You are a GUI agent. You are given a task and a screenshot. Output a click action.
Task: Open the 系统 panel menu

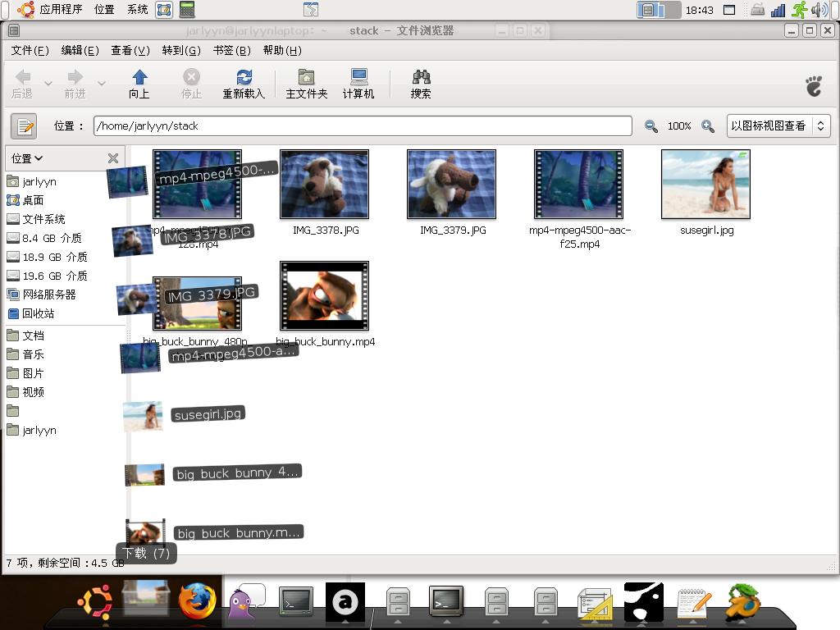[138, 10]
